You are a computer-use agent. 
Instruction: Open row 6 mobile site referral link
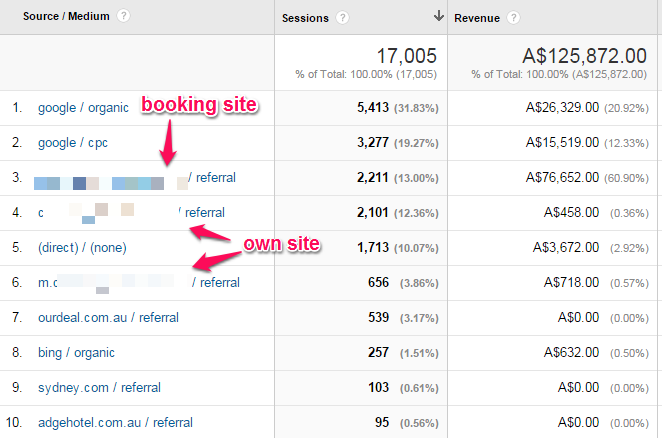coord(138,282)
